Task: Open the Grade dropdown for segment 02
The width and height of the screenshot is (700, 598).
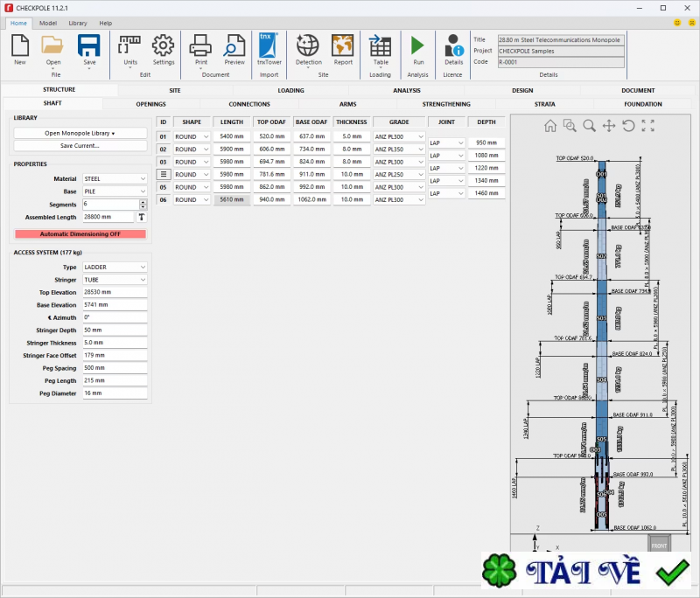Action: (399, 149)
